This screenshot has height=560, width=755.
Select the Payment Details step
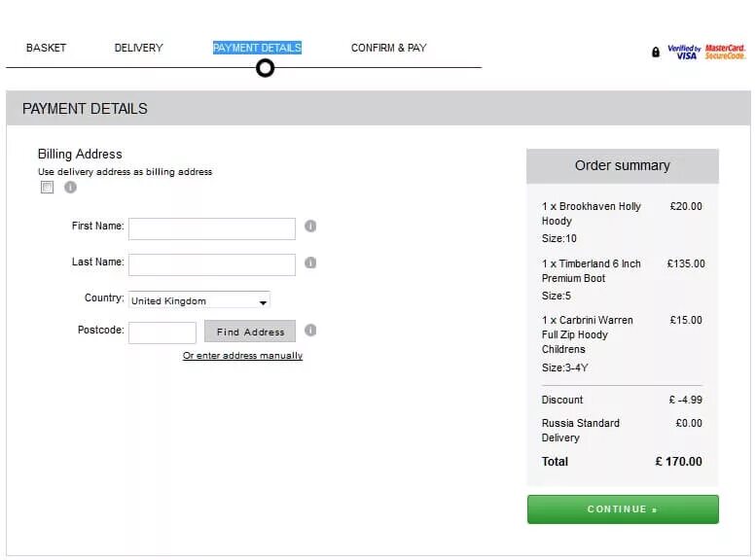click(x=257, y=48)
